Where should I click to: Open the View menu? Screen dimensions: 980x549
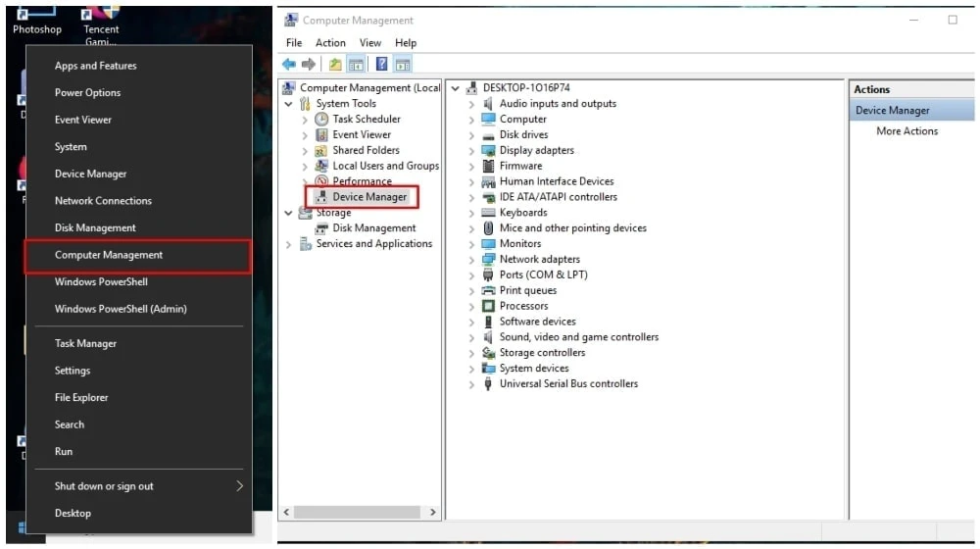pos(370,42)
